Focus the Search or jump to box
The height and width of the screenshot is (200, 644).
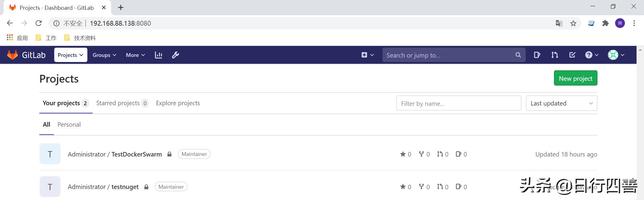(449, 55)
